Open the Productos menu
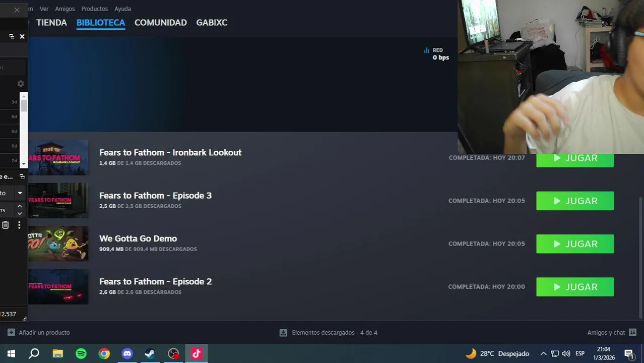 pyautogui.click(x=95, y=9)
